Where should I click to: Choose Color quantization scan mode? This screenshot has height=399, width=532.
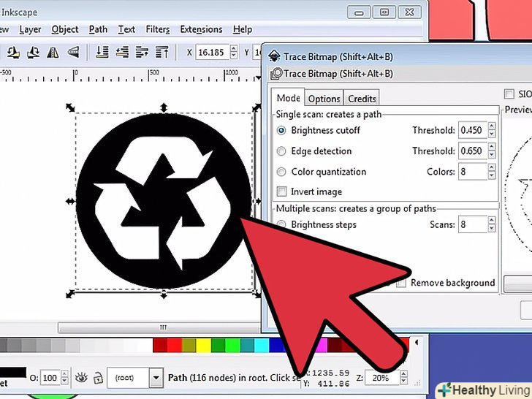click(281, 172)
